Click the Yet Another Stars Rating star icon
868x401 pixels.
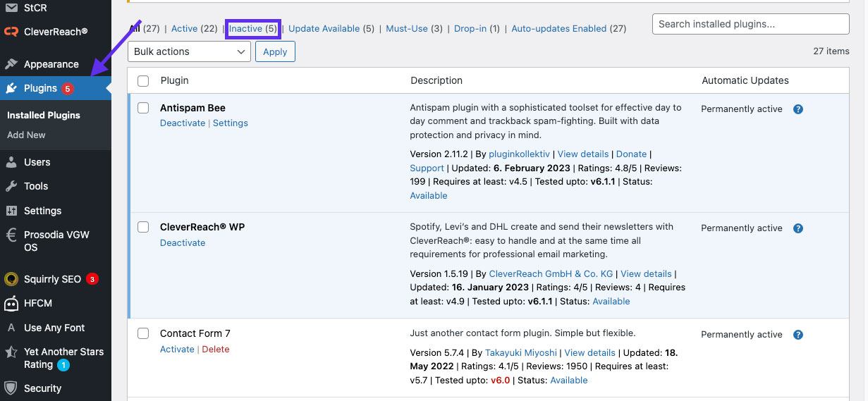11,352
